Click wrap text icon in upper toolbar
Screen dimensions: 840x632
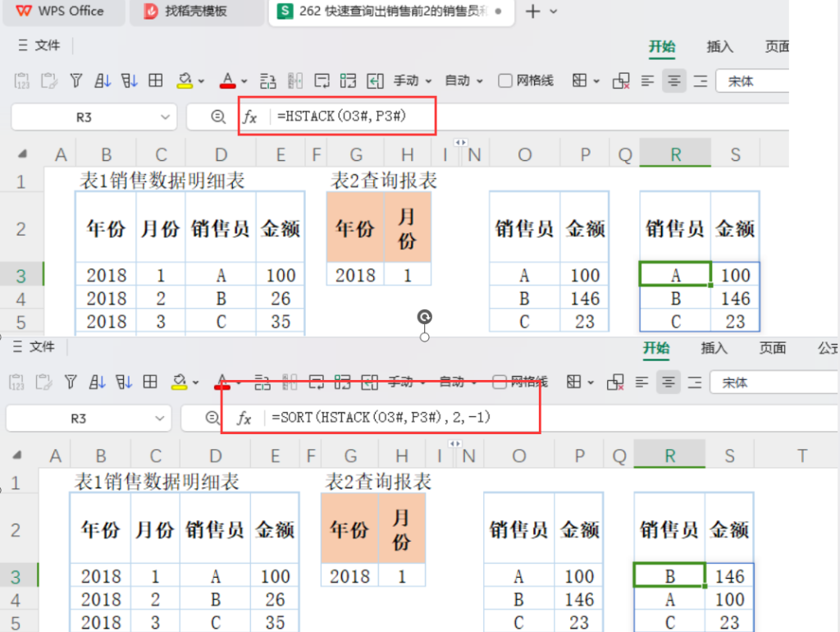322,81
